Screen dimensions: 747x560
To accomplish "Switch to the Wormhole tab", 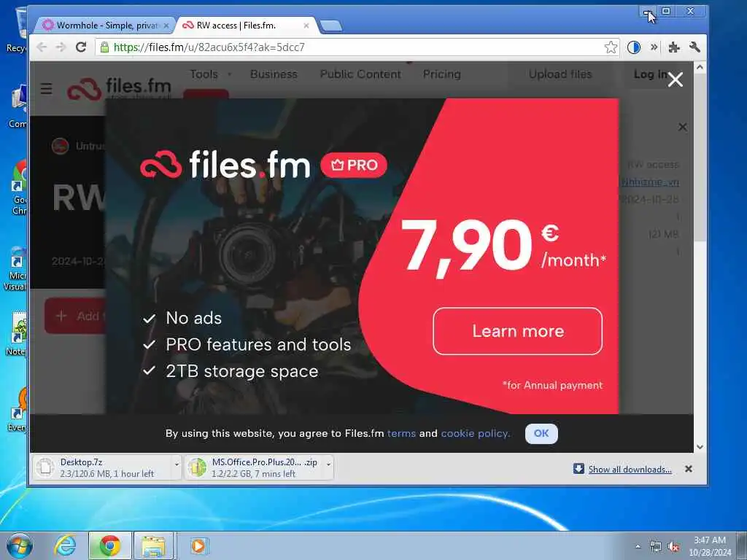I will [x=105, y=26].
